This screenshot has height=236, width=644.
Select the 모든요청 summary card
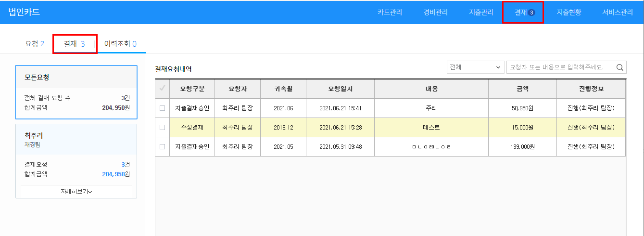click(76, 92)
